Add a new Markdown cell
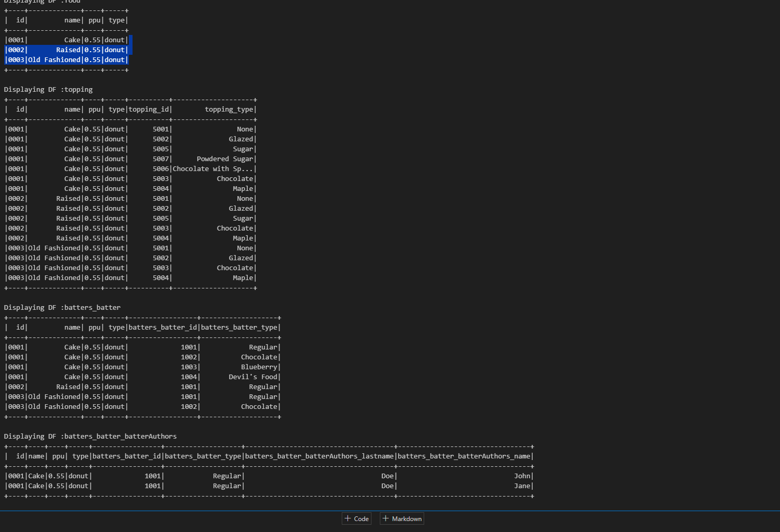 click(402, 518)
